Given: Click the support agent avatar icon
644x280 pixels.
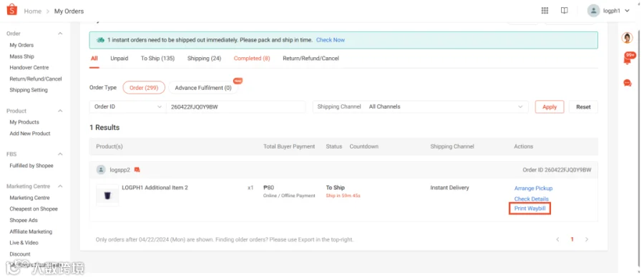Looking at the screenshot, I should 627,38.
